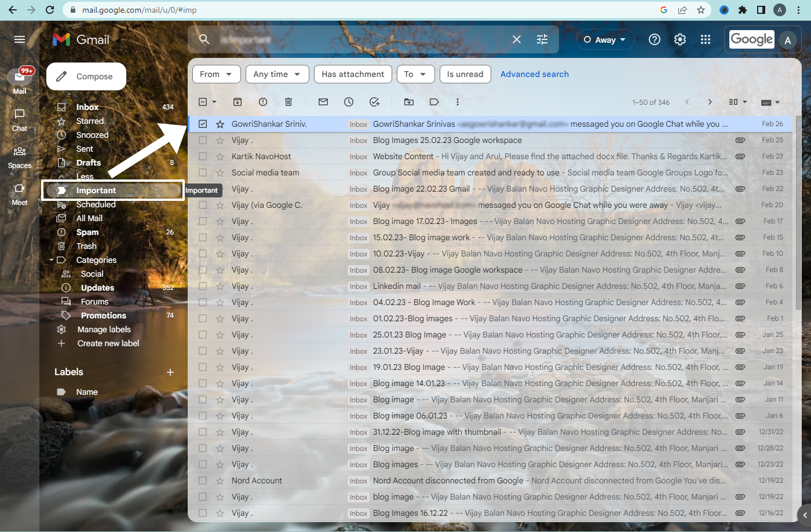
Task: Star the Nord Account email
Action: tap(220, 480)
